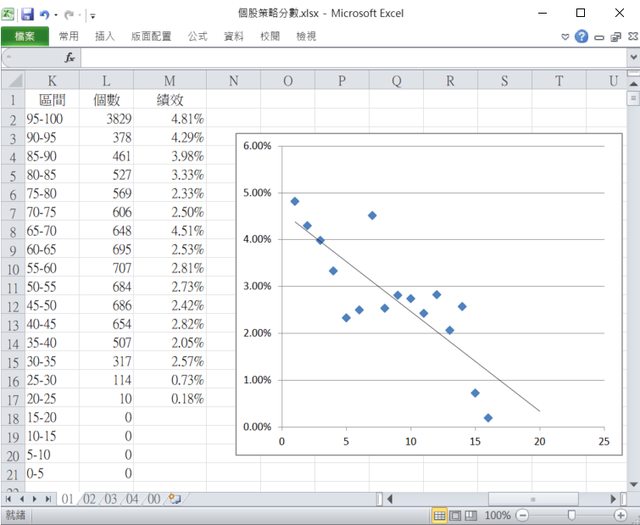Switch to worksheet tab 02
The height and width of the screenshot is (525, 640).
(90, 497)
